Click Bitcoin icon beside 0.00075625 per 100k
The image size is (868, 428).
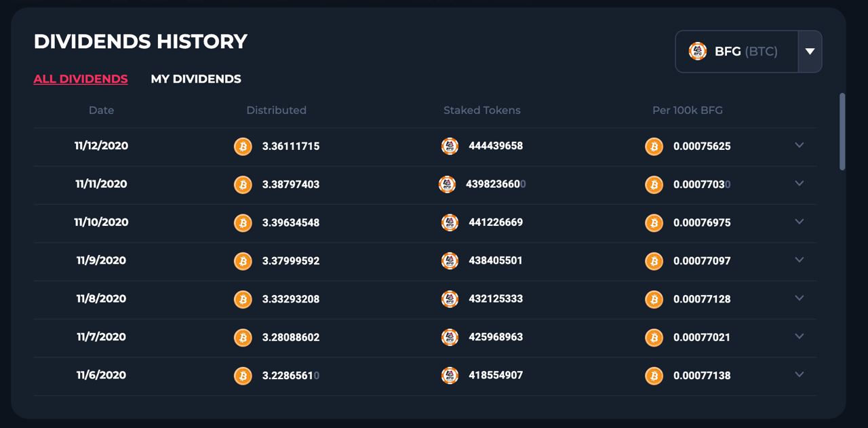click(x=654, y=147)
